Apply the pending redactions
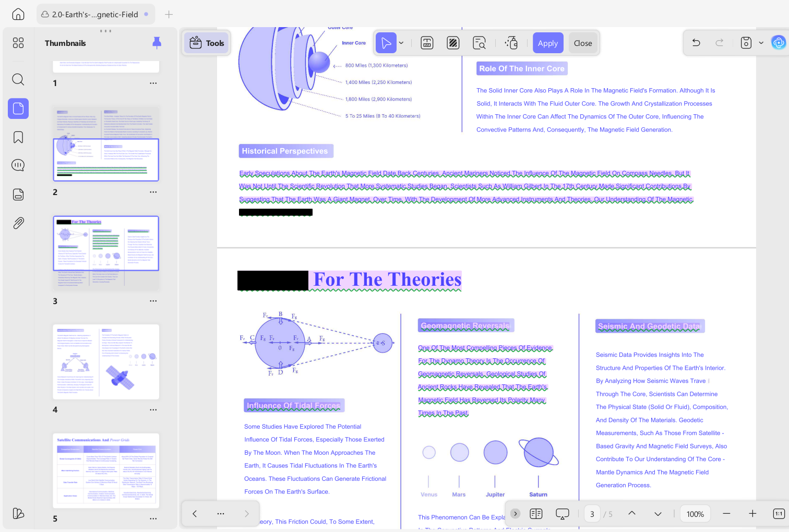Viewport: 789px width, 532px height. point(548,43)
